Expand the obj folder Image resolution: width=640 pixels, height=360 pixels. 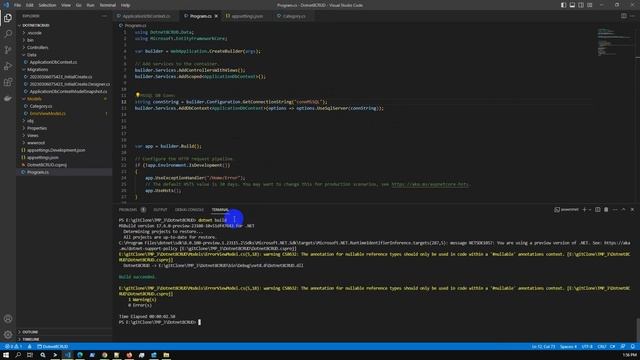(x=30, y=121)
